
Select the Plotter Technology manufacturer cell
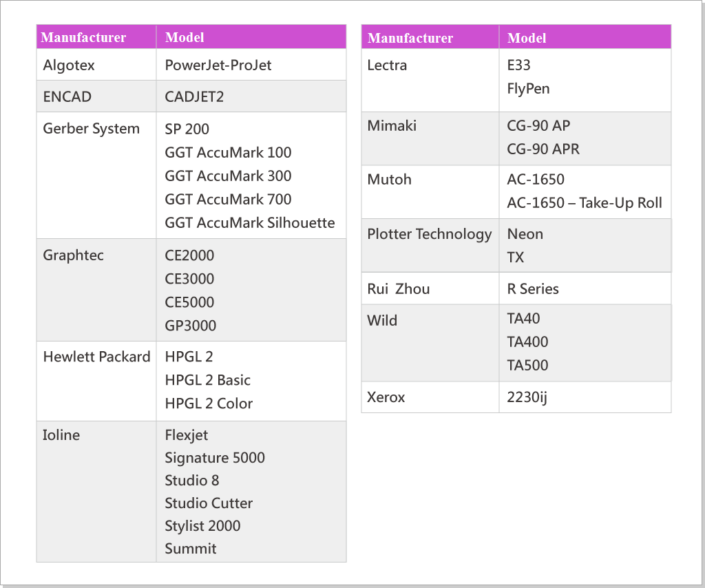click(429, 234)
